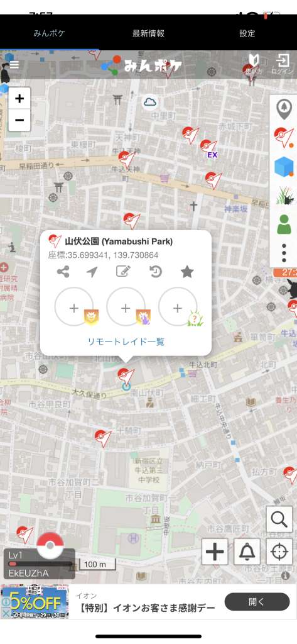View Yamabushi Park history
Screen dimensions: 297x644
pos(156,272)
